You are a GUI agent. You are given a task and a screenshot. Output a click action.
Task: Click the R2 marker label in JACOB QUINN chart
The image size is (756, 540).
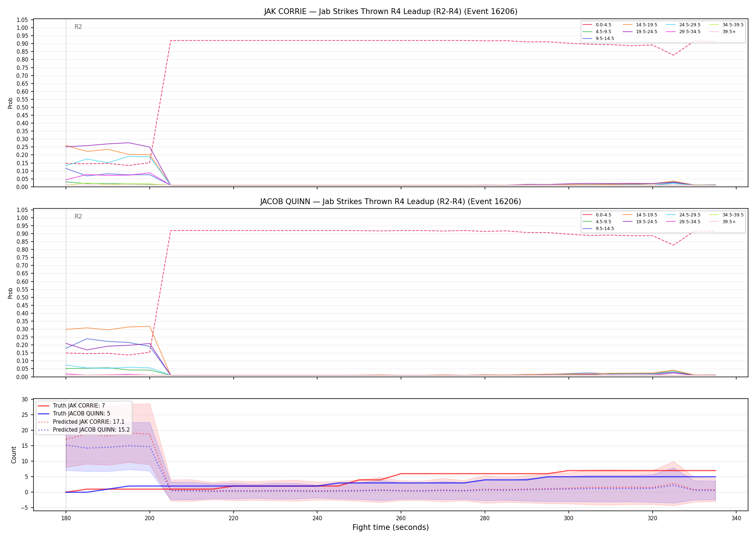[78, 216]
